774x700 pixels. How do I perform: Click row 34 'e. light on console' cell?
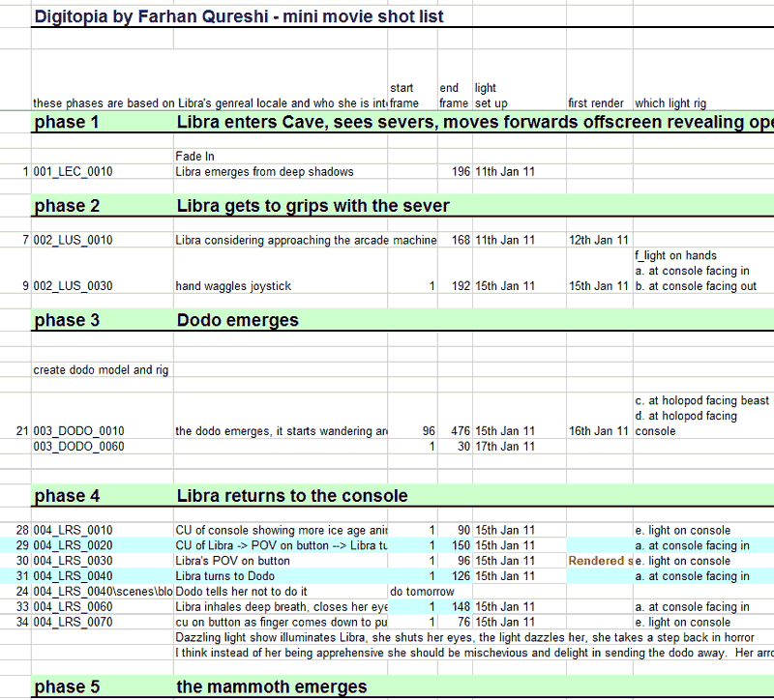[x=682, y=622]
